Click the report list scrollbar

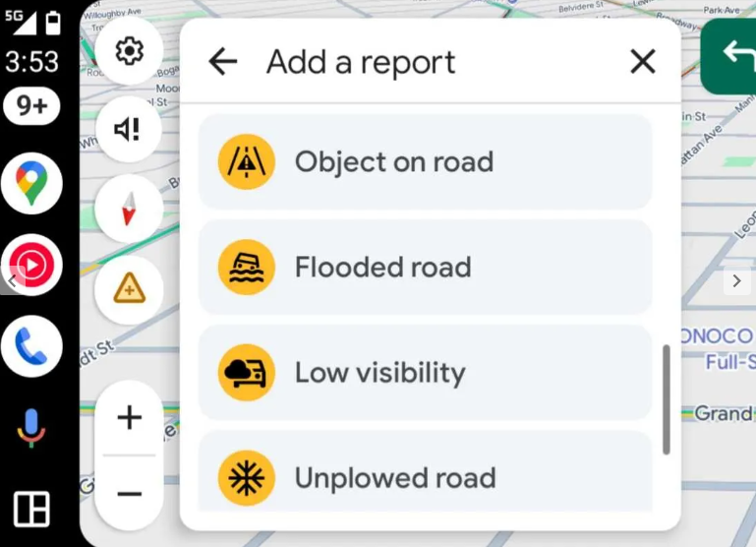pyautogui.click(x=667, y=398)
